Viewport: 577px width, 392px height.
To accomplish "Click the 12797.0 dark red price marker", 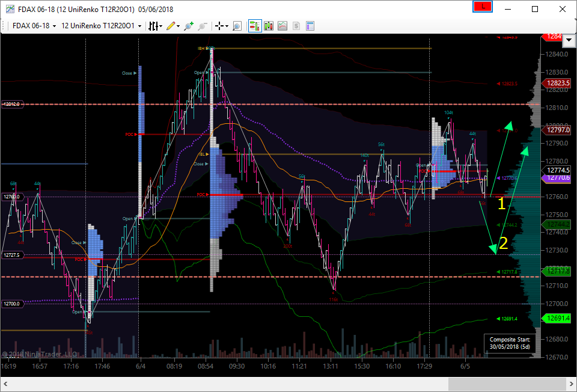I will coord(555,130).
